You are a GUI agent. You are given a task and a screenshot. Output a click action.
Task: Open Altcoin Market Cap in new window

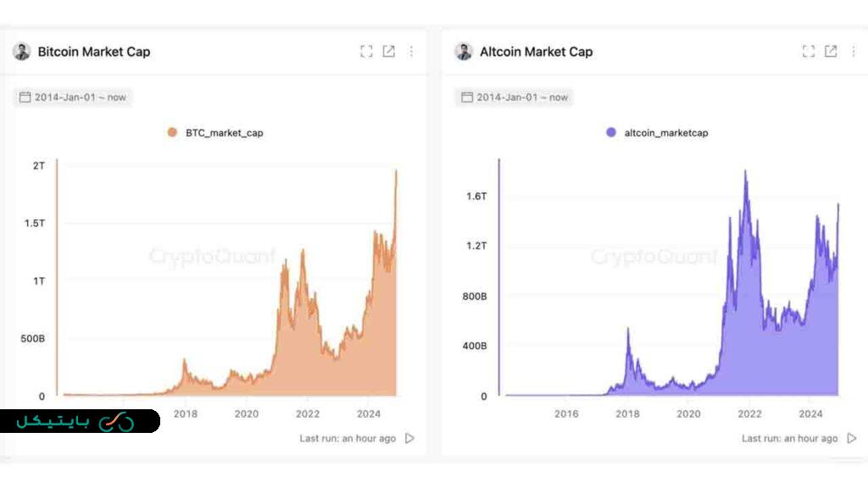pyautogui.click(x=831, y=52)
